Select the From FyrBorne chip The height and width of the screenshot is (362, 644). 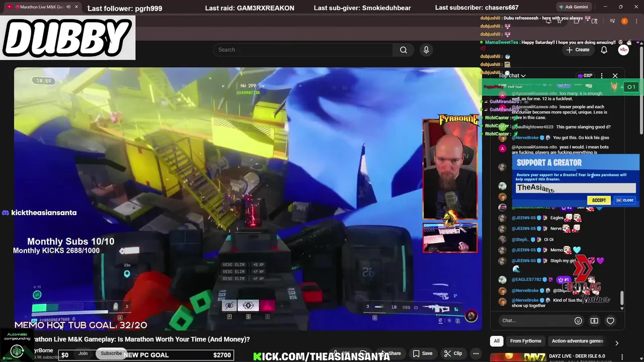pyautogui.click(x=526, y=341)
